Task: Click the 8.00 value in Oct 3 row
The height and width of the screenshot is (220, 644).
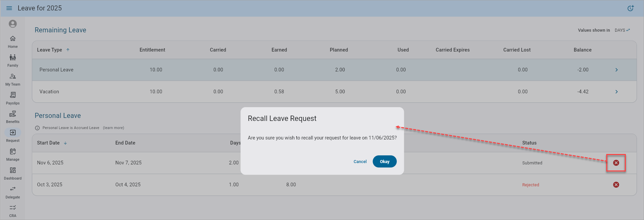Action: (291, 185)
